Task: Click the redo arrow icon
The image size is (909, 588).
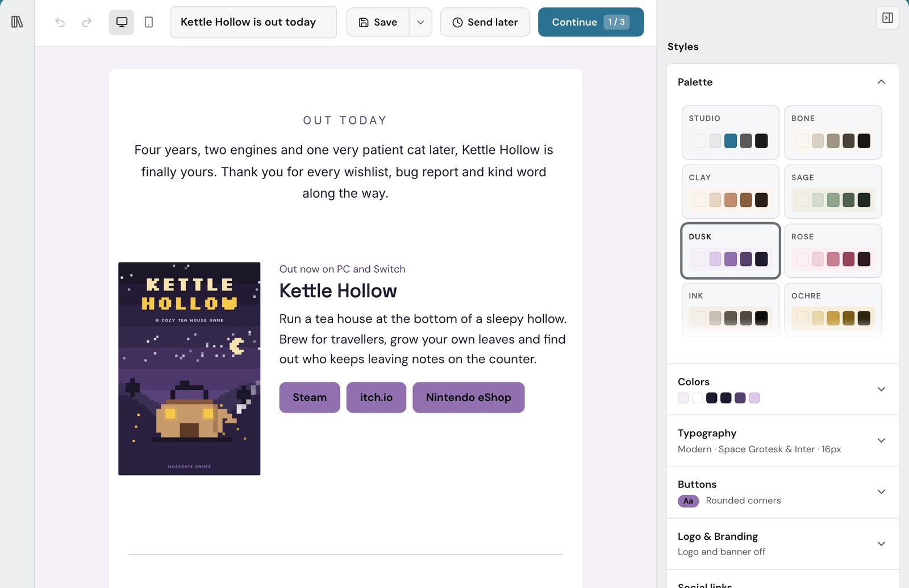Action: pos(86,22)
